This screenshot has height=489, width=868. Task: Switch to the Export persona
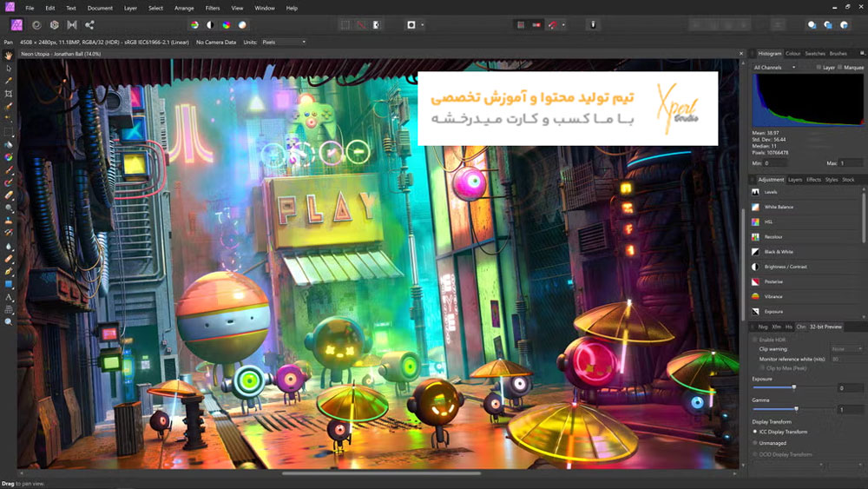[89, 25]
